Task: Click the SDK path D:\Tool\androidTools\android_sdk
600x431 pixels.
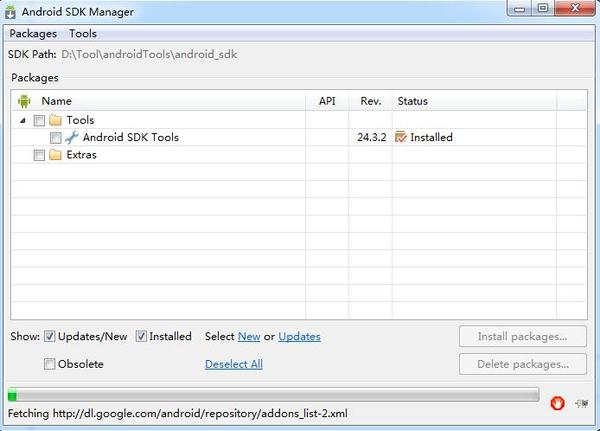Action: pos(149,54)
